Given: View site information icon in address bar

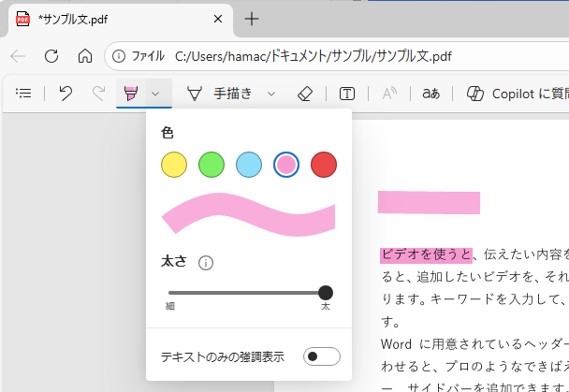Looking at the screenshot, I should [x=118, y=56].
